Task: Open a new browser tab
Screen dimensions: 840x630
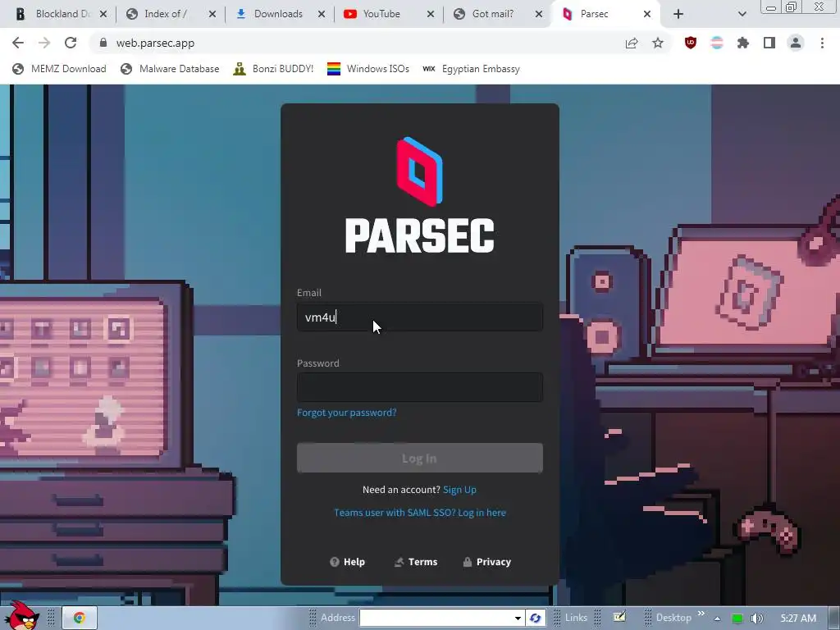Action: point(678,14)
